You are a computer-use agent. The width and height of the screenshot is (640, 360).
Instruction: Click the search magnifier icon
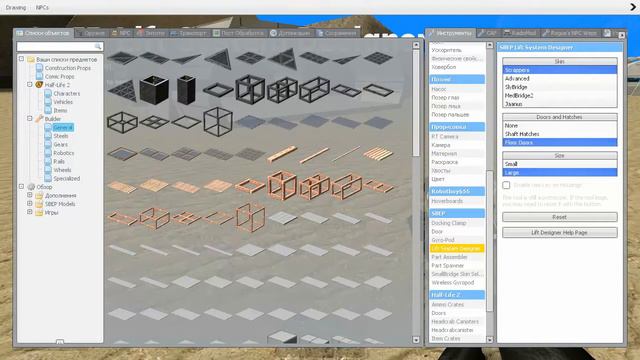[x=98, y=47]
